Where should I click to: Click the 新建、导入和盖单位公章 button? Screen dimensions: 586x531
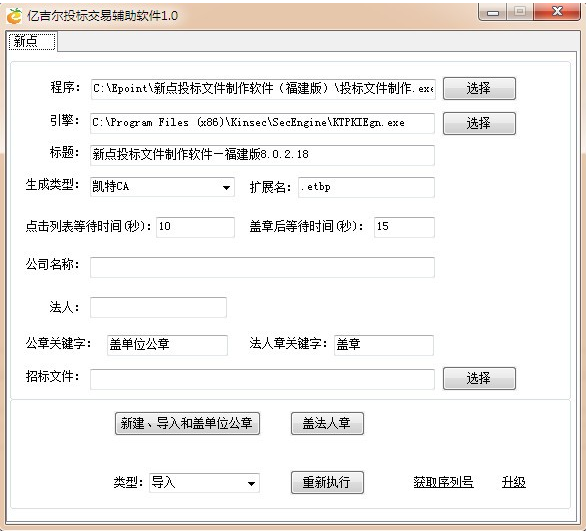(x=187, y=423)
